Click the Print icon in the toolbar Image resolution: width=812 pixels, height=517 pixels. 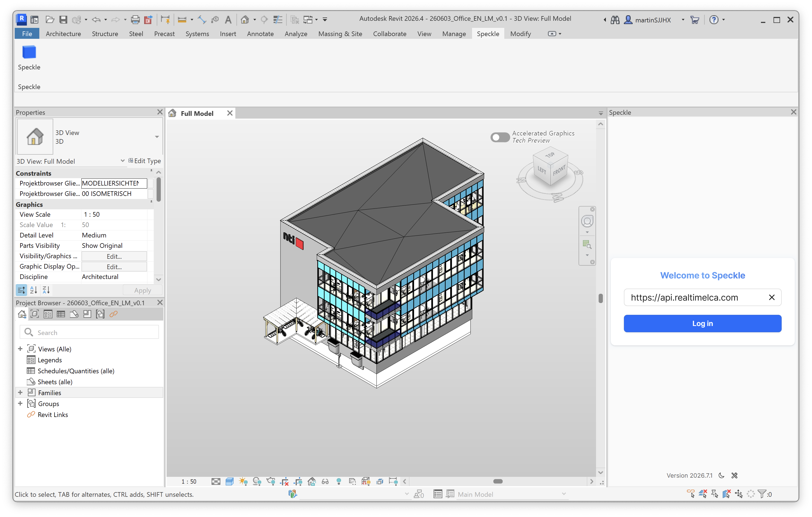coord(135,20)
